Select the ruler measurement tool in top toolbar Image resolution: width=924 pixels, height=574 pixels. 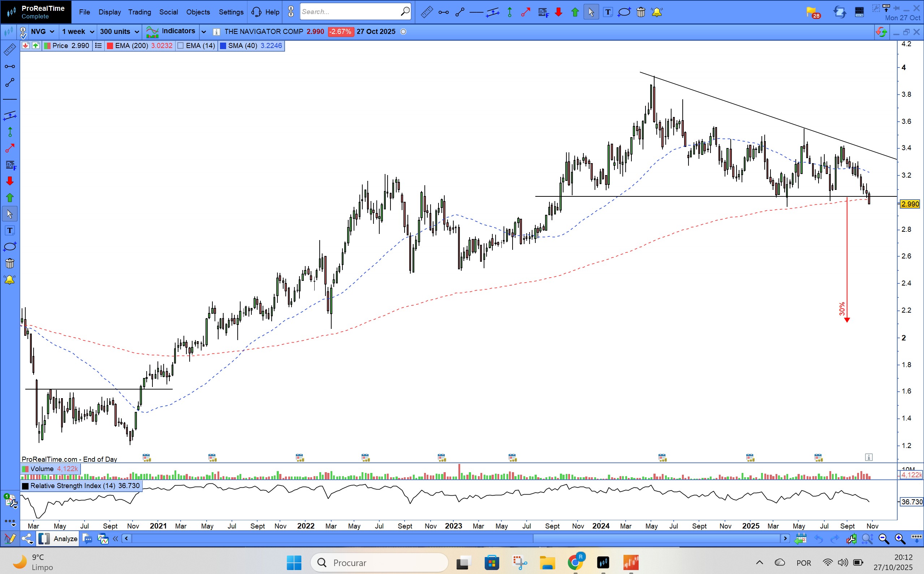pyautogui.click(x=427, y=12)
